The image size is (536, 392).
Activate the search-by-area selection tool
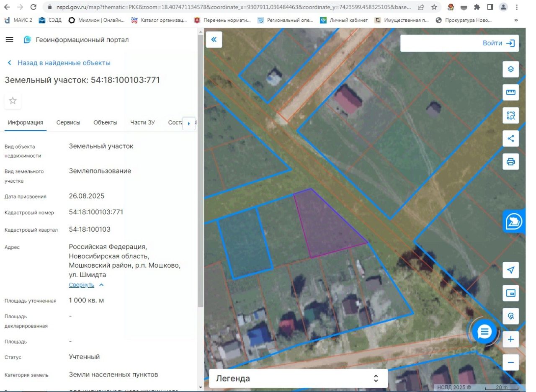pyautogui.click(x=511, y=115)
